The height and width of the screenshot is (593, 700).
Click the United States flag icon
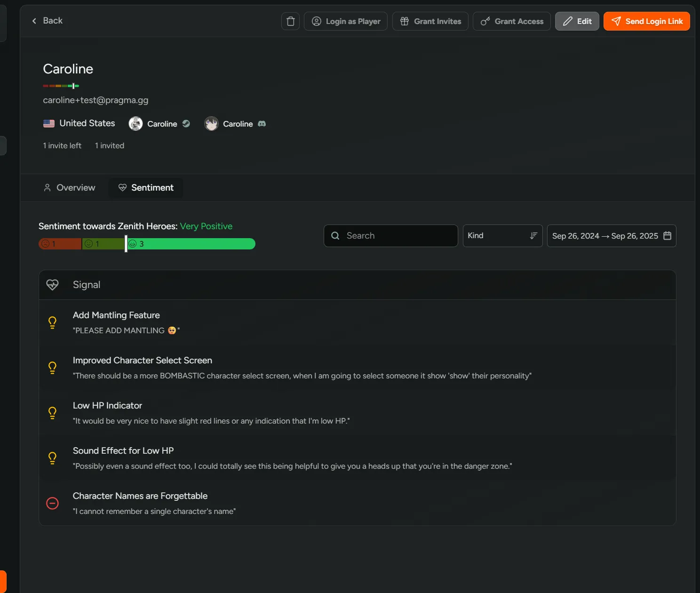click(49, 123)
